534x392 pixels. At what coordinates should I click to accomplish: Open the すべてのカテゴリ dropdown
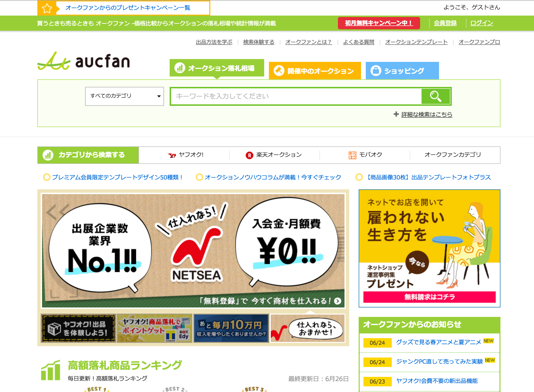click(124, 96)
